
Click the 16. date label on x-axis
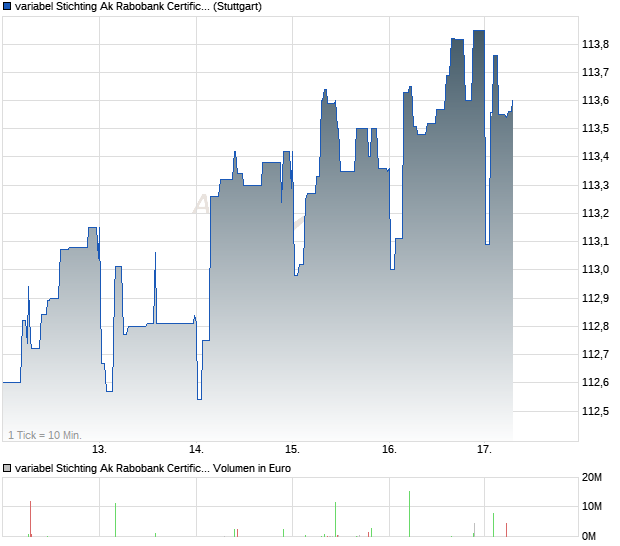tap(389, 449)
